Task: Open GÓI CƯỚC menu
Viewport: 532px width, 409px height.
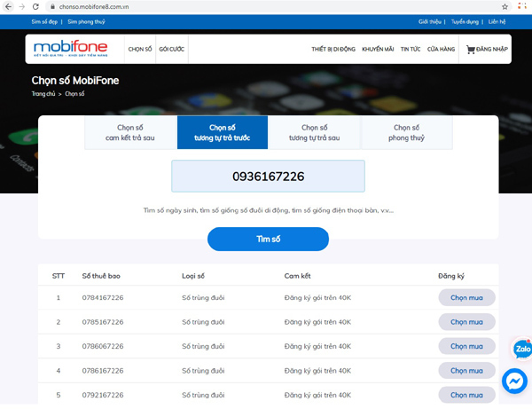Action: [x=172, y=49]
